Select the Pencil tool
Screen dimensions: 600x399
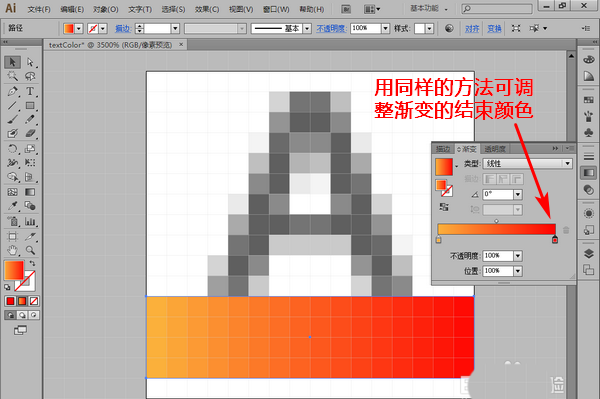[x=30, y=119]
